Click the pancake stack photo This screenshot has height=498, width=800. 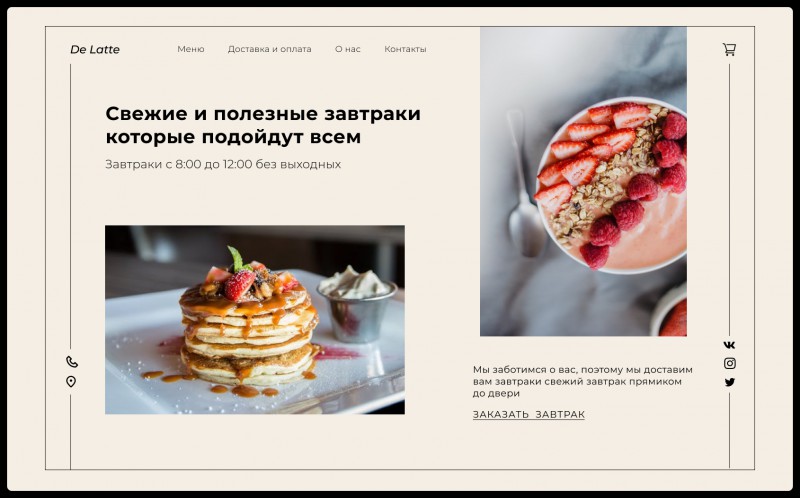click(x=255, y=319)
